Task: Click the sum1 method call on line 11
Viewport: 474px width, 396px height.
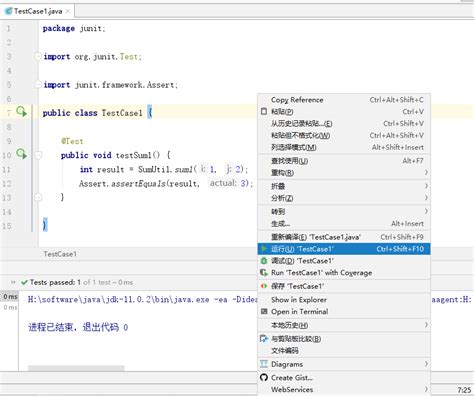Action: 183,169
